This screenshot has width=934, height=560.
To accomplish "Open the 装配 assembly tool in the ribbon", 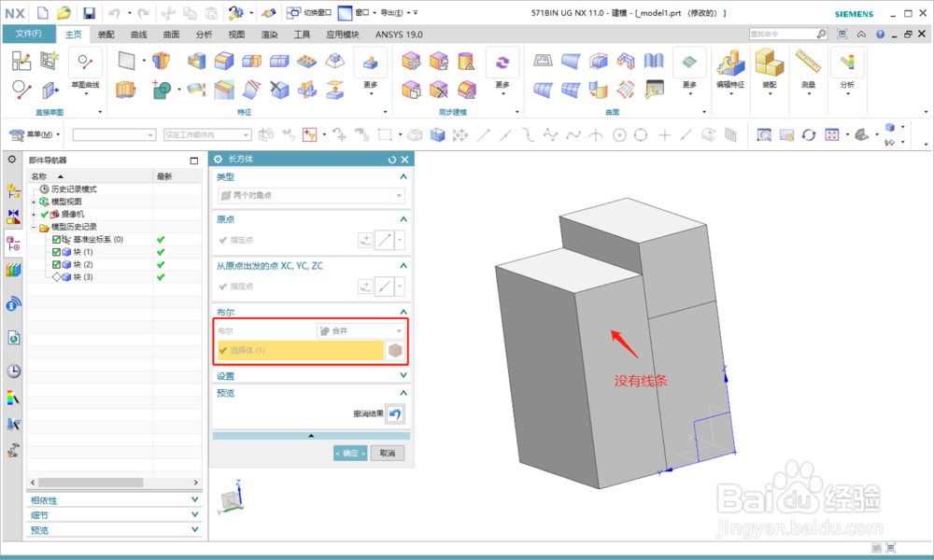I will point(769,72).
